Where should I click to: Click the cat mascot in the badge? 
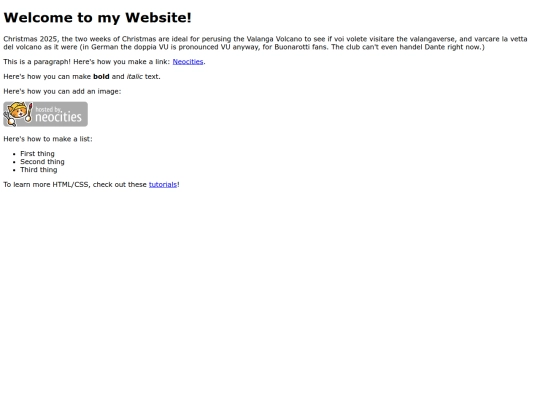pyautogui.click(x=18, y=114)
